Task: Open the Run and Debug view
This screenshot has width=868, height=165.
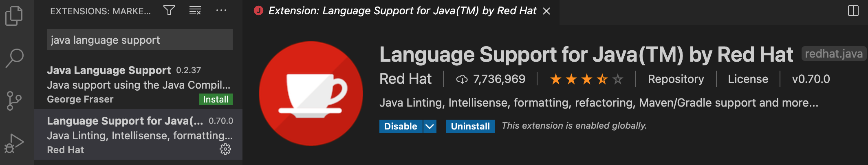Action: point(14,143)
